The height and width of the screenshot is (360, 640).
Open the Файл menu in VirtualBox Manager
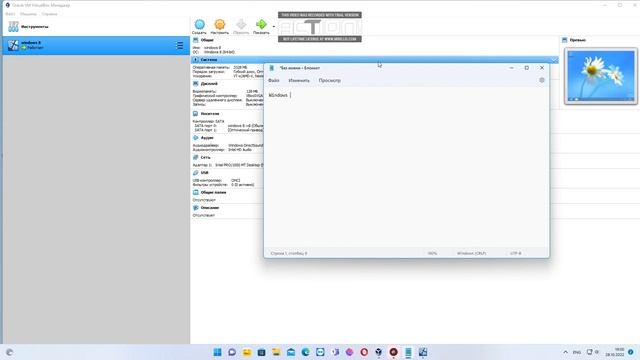[x=10, y=14]
